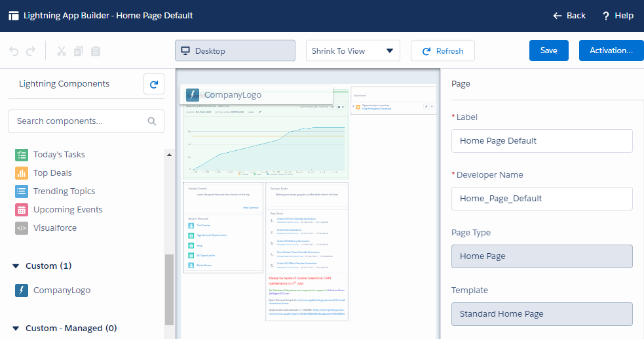The height and width of the screenshot is (339, 644).
Task: Click the Trending Topics text label
Action: pyautogui.click(x=64, y=191)
